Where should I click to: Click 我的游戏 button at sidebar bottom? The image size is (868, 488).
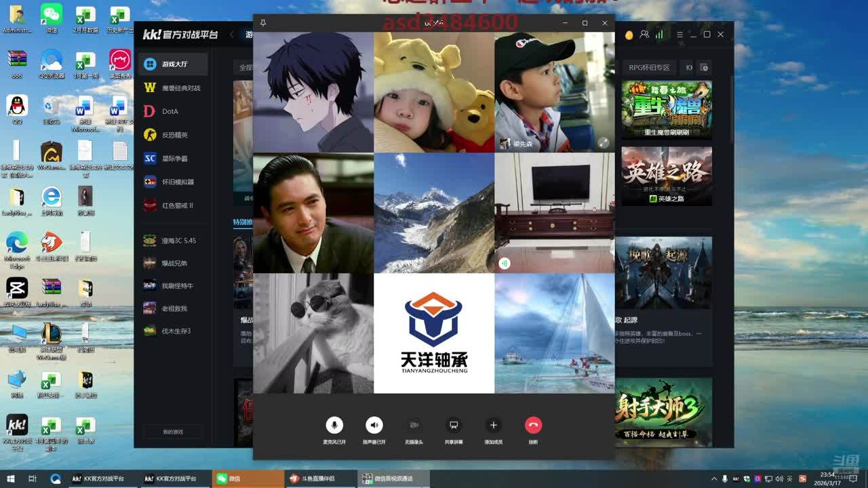pos(173,432)
